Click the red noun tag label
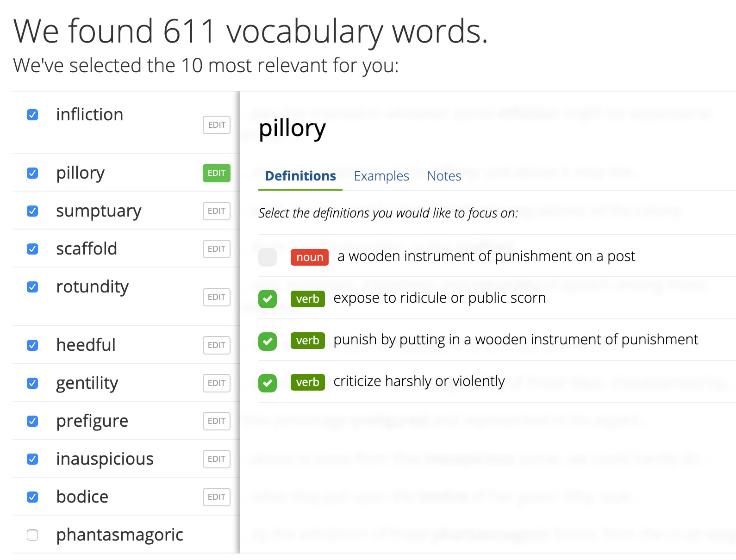Screen dimensions: 736x560 310,257
